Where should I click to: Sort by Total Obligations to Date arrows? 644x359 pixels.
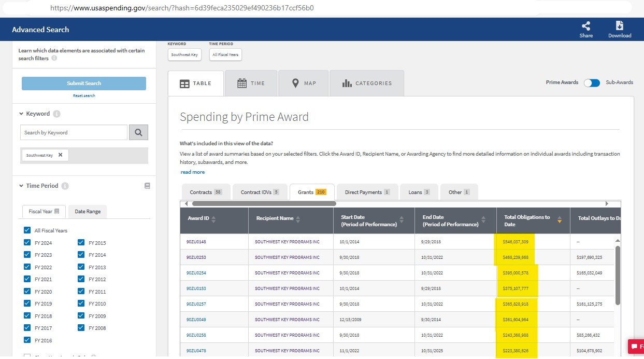[x=559, y=220]
